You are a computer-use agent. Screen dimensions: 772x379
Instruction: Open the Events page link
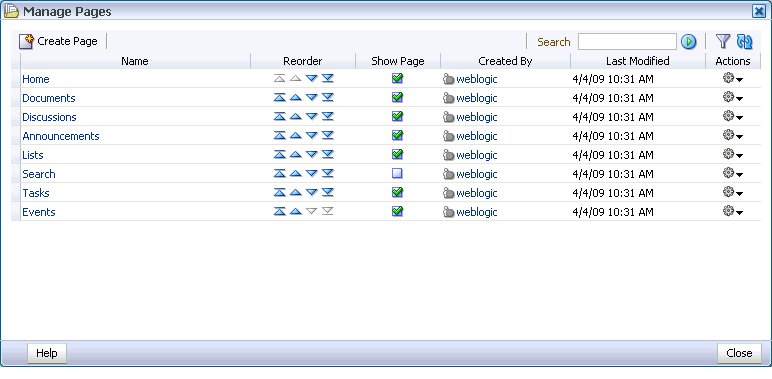coord(39,212)
